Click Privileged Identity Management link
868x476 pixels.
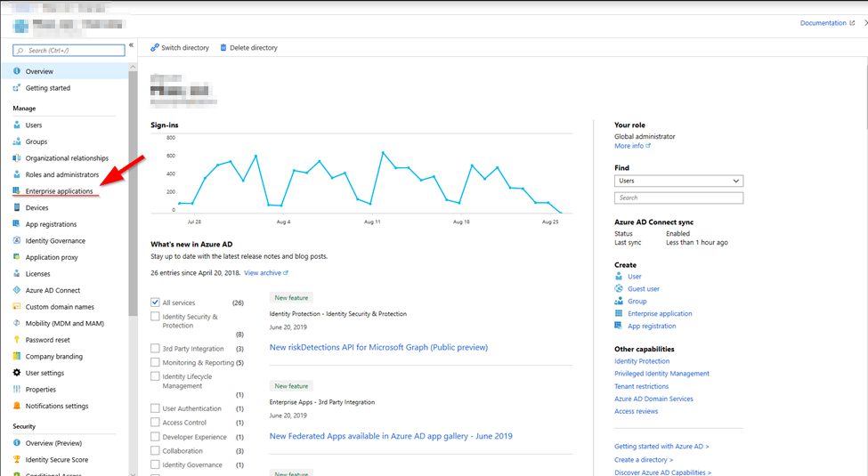tap(661, 374)
